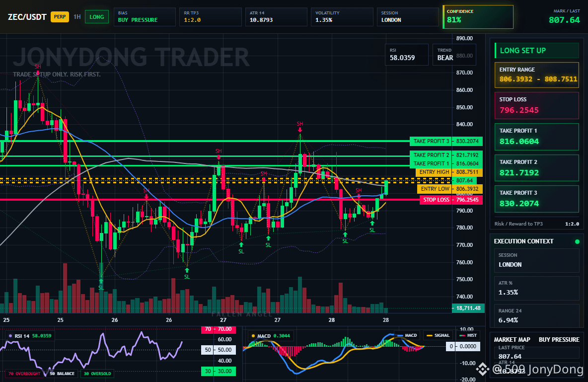
Task: Click the MACD 0.3044 legend yellow dot
Action: tap(253, 336)
